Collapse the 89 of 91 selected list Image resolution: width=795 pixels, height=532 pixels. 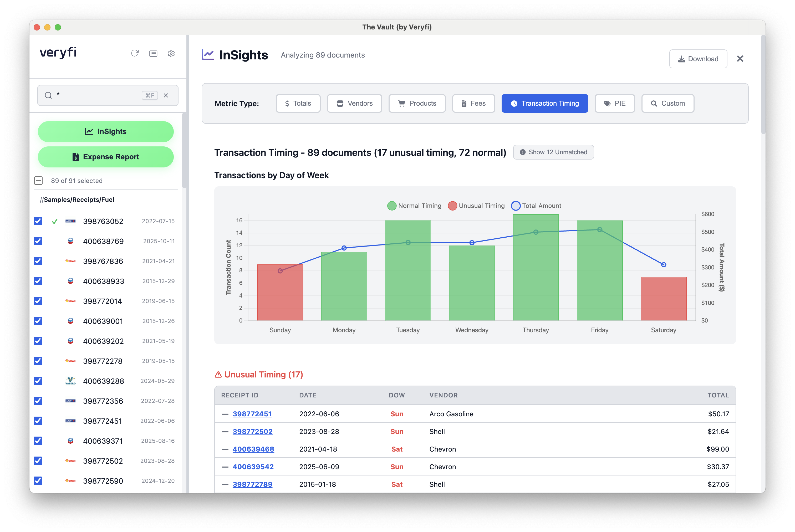click(x=38, y=181)
